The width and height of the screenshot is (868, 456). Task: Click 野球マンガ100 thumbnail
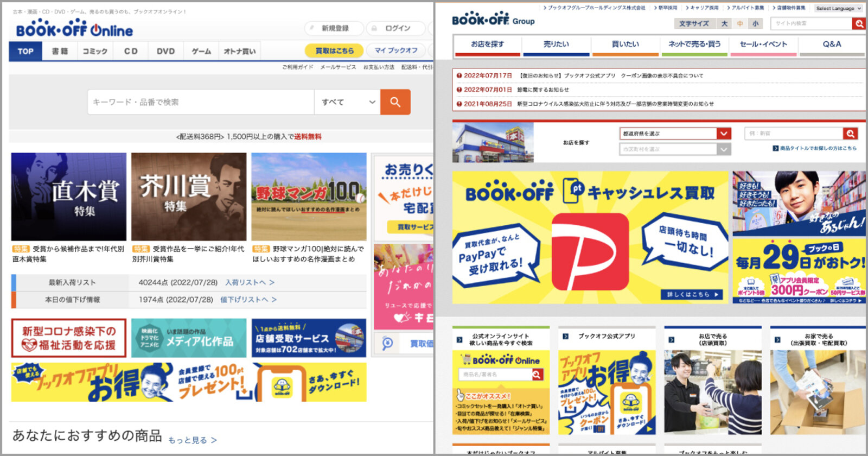tap(309, 197)
